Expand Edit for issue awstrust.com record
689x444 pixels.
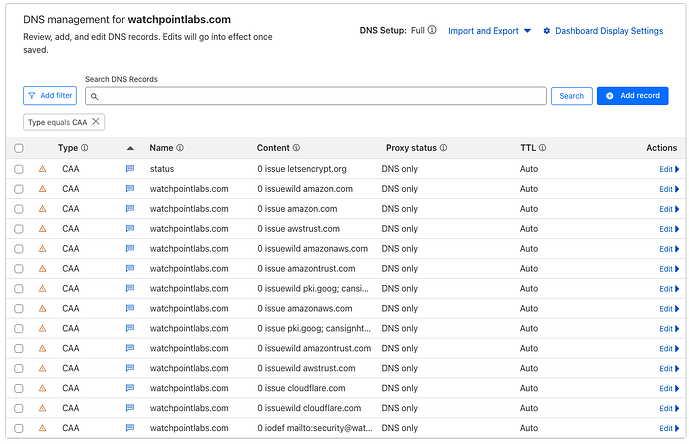668,229
